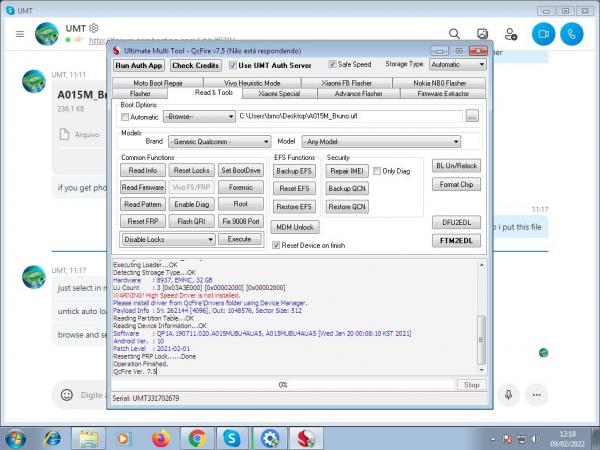Open the Browse boot loader dropdown
The image size is (600, 450).
tap(199, 116)
